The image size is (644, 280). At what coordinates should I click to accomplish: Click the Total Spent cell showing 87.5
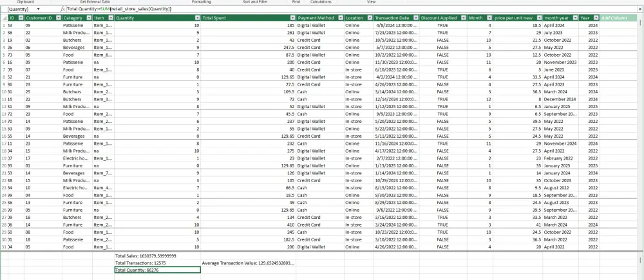pos(248,55)
